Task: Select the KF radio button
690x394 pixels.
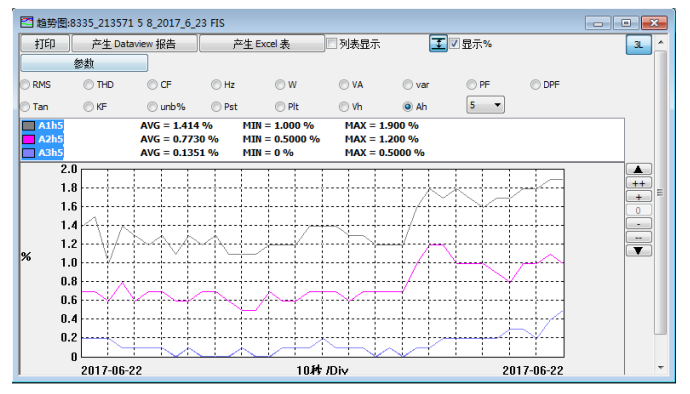Action: pos(88,107)
